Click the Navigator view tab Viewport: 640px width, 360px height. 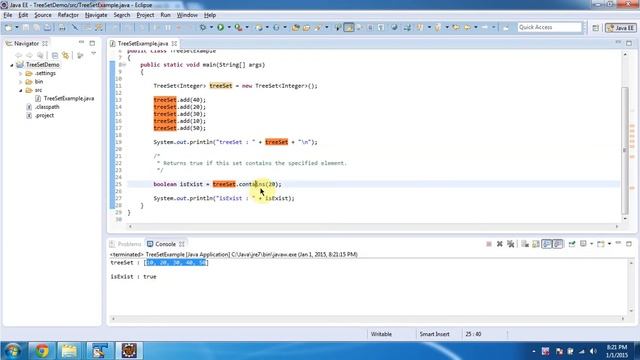[27, 43]
